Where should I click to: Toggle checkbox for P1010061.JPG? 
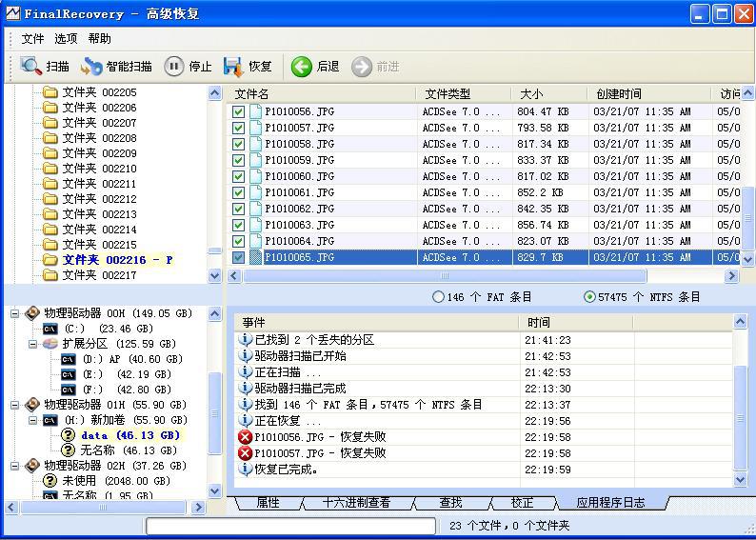[x=239, y=192]
